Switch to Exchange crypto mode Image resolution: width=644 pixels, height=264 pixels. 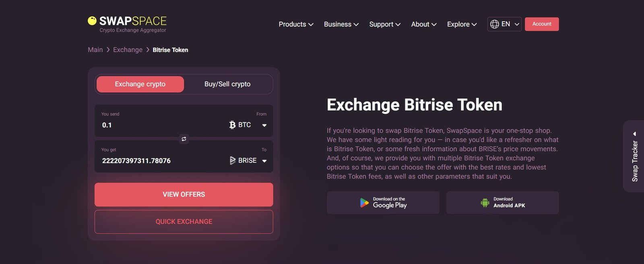tap(140, 84)
